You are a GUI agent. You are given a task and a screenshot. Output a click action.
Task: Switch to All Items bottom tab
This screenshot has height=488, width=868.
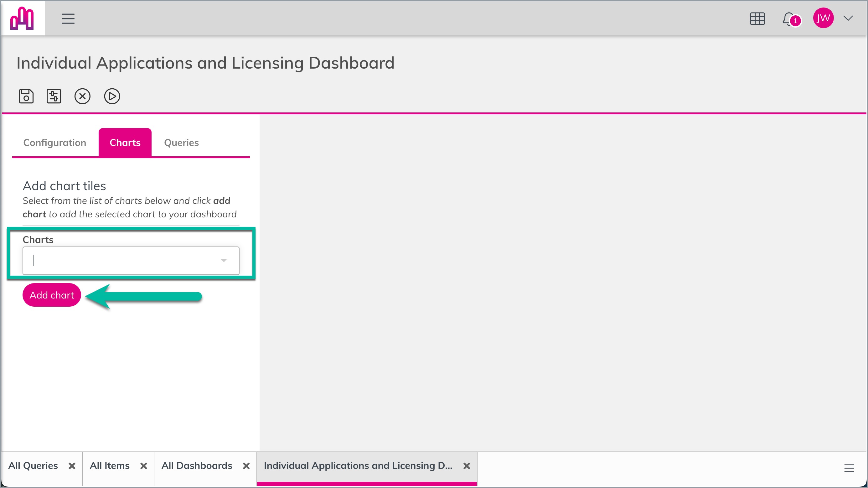[x=110, y=466]
